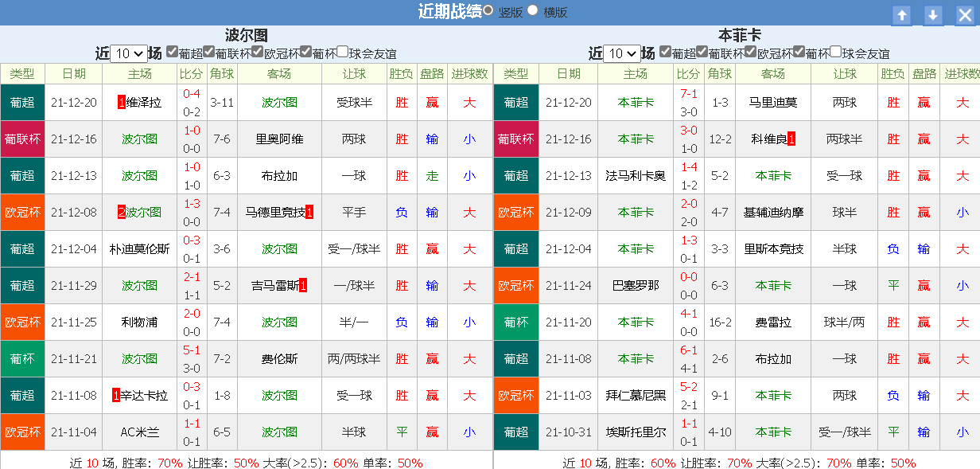Viewport: 980px width, 469px height.
Task: Click the 近期战绩 panel title
Action: point(449,11)
